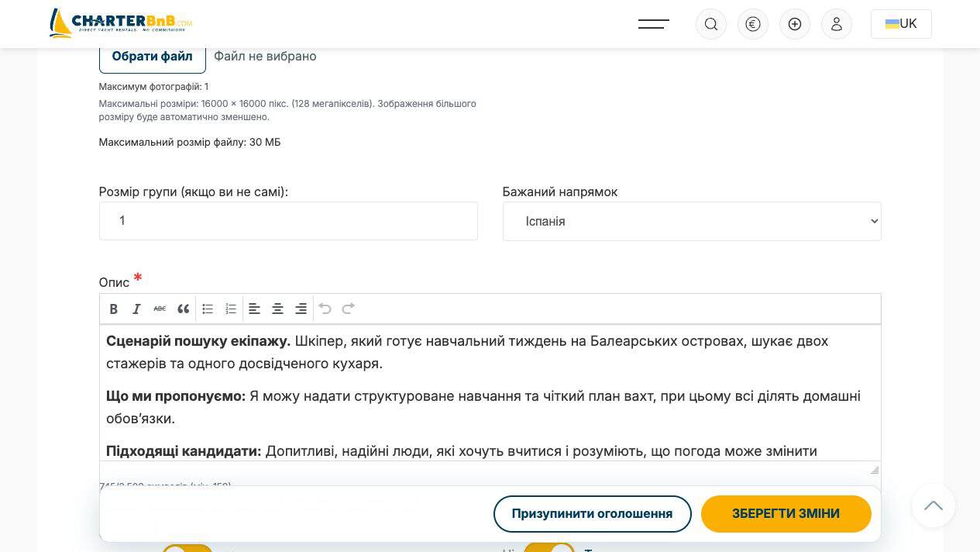Click the 'Підходящі кандидати:' bold text
Viewport: 980px width, 552px height.
[184, 451]
